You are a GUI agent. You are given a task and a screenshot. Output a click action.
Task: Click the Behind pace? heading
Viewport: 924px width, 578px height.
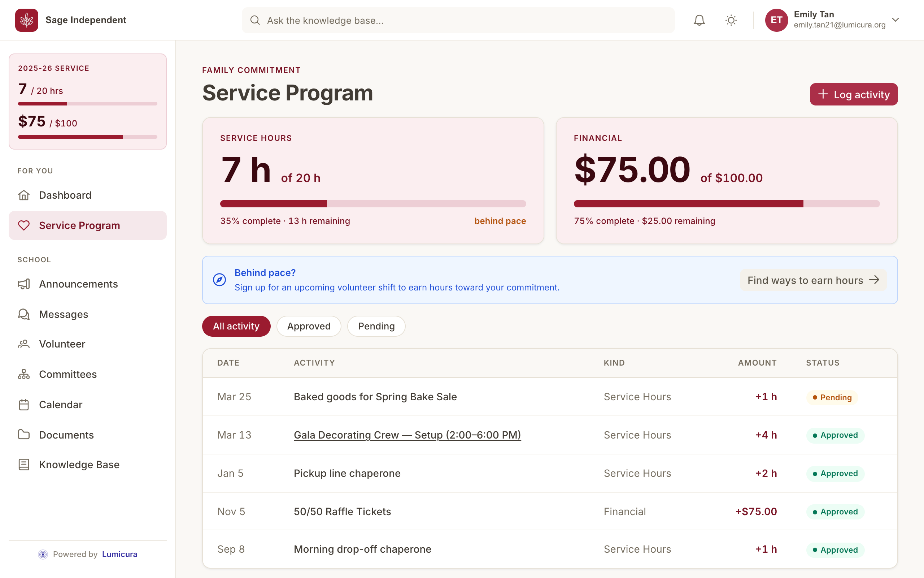(265, 272)
